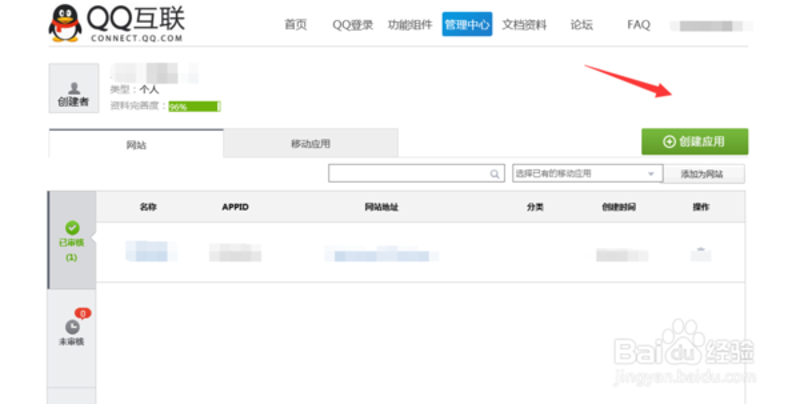Viewport: 800px width, 404px height.
Task: Click the APPID column header
Action: (235, 207)
